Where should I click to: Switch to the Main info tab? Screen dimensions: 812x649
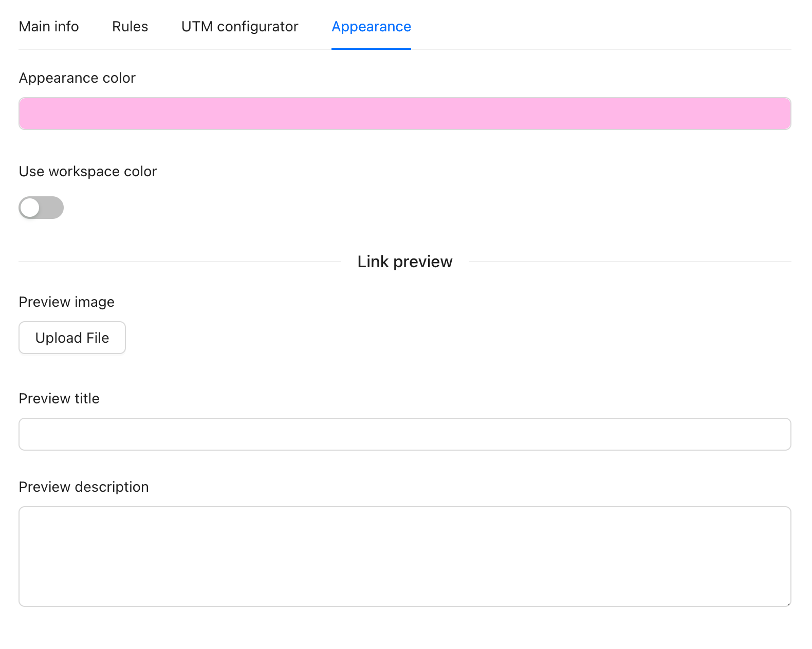pyautogui.click(x=49, y=27)
